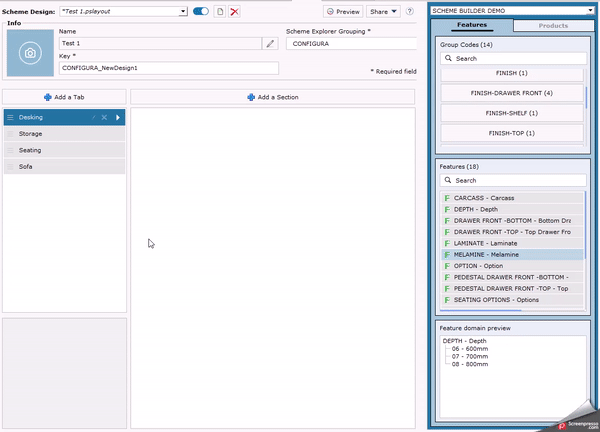The image size is (600, 432).
Task: Select DRAWER FRONT -TOP feature
Action: (x=512, y=232)
